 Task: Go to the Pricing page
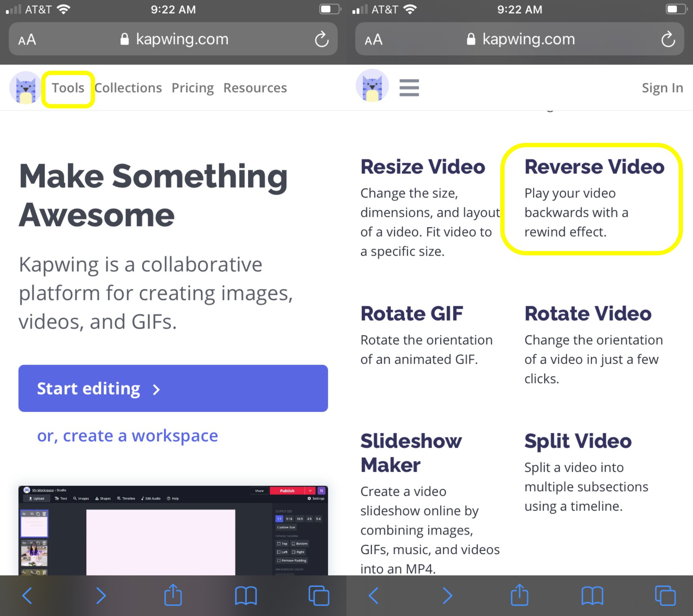[x=192, y=88]
